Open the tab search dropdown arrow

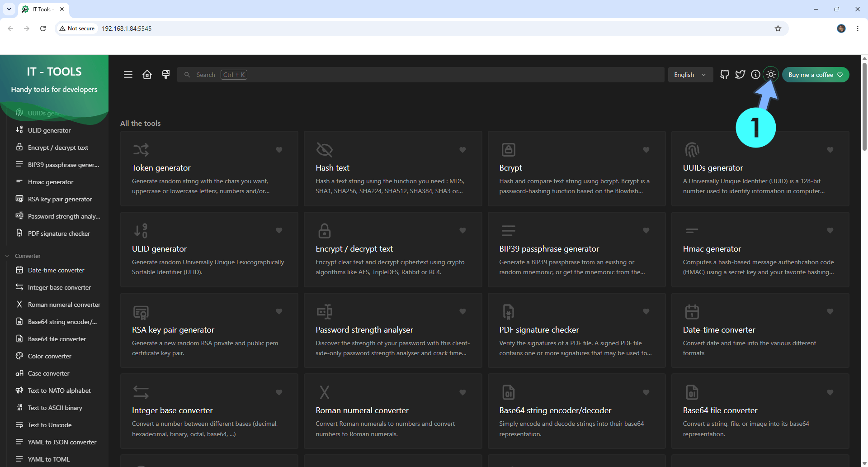(9, 9)
